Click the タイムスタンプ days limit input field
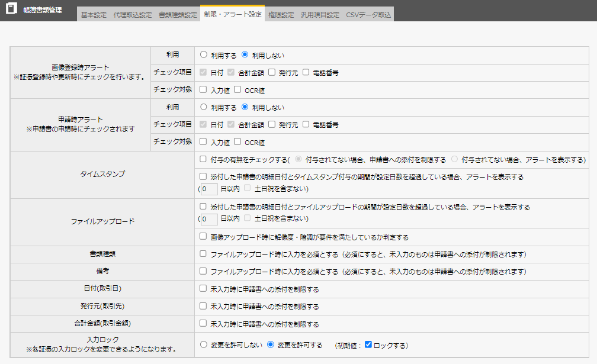This screenshot has width=597, height=364. pos(209,189)
